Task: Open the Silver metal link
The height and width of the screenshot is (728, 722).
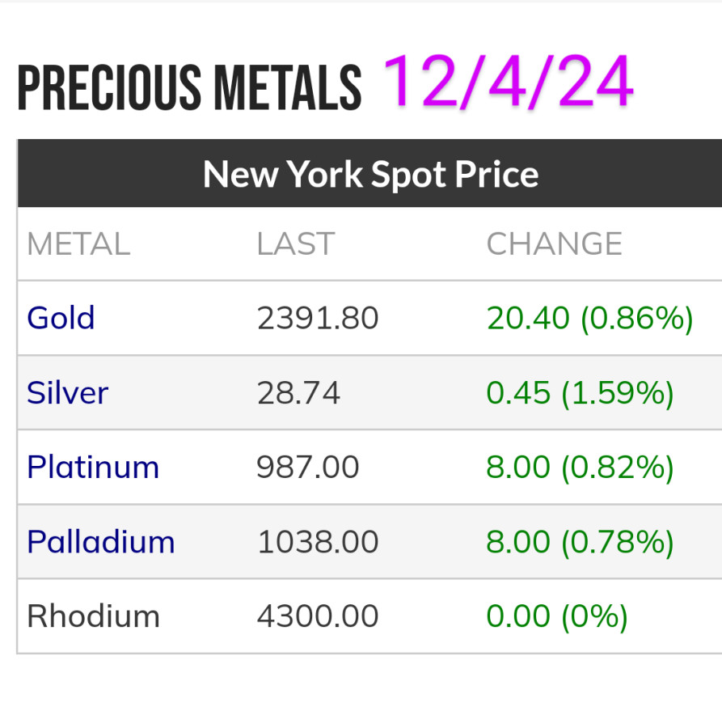Action: [67, 393]
